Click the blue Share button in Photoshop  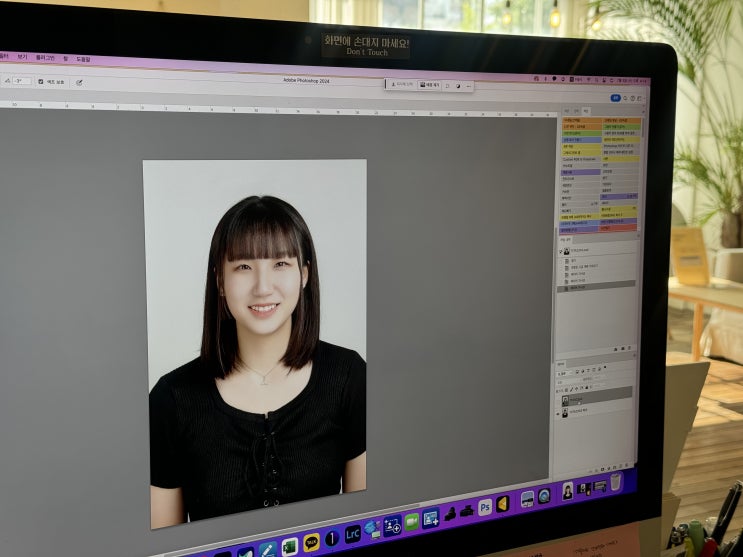point(615,98)
